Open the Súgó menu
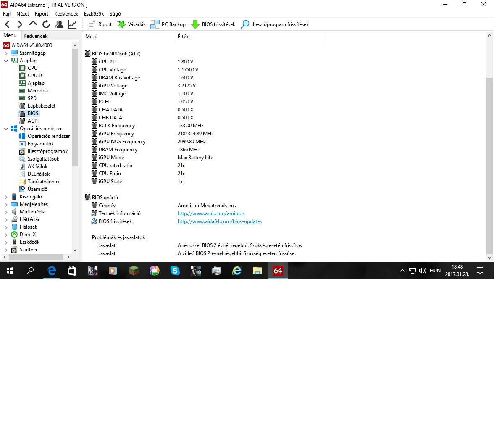This screenshot has height=448, width=494. pos(115,14)
